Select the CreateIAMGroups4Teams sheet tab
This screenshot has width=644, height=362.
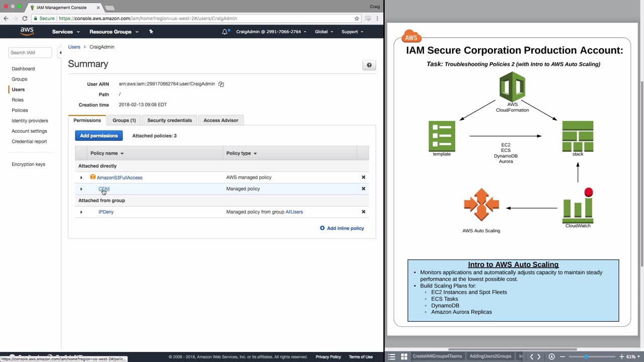coord(437,356)
